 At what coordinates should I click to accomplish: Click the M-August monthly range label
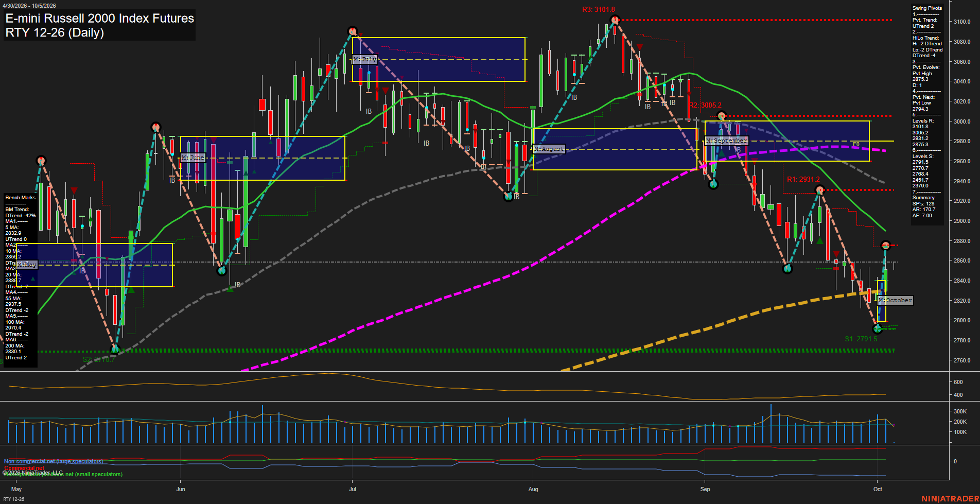point(549,149)
